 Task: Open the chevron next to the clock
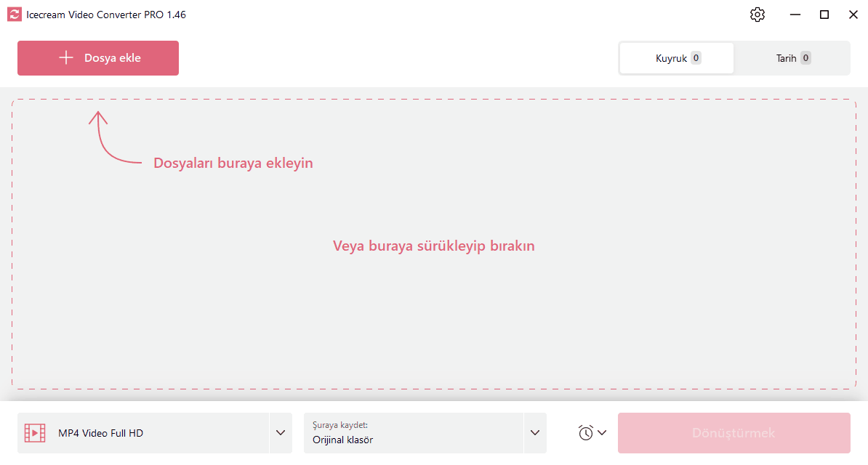click(602, 433)
